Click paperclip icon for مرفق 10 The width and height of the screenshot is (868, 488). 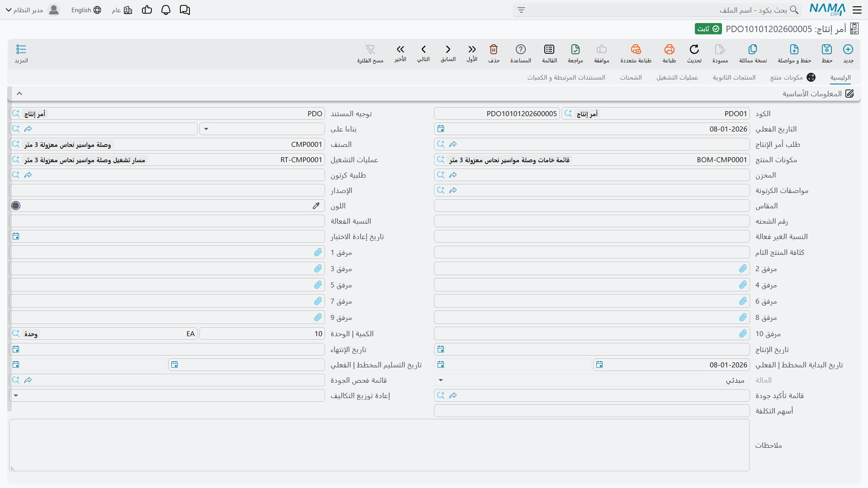[x=743, y=334]
